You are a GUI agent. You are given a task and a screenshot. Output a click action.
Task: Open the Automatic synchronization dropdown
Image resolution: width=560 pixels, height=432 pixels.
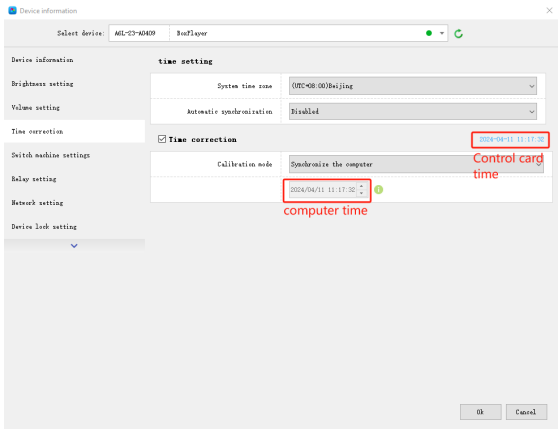[x=412, y=111]
